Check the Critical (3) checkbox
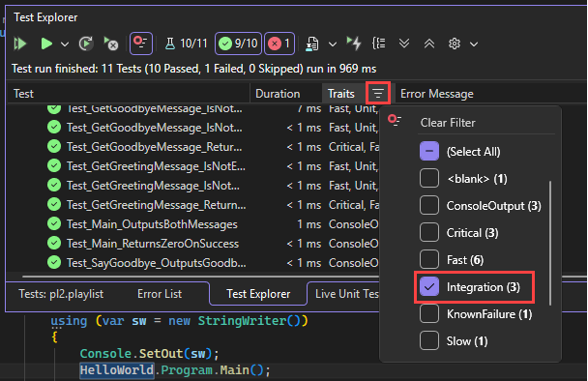 click(429, 232)
